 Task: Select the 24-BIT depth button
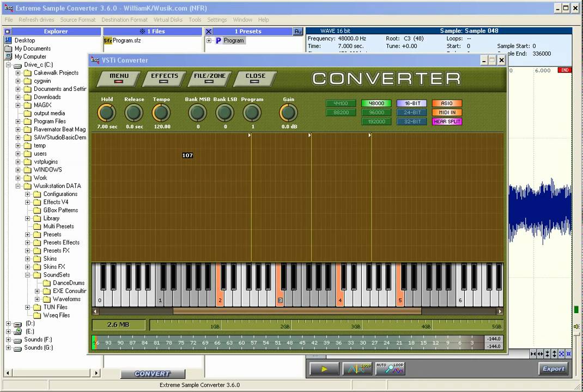411,112
